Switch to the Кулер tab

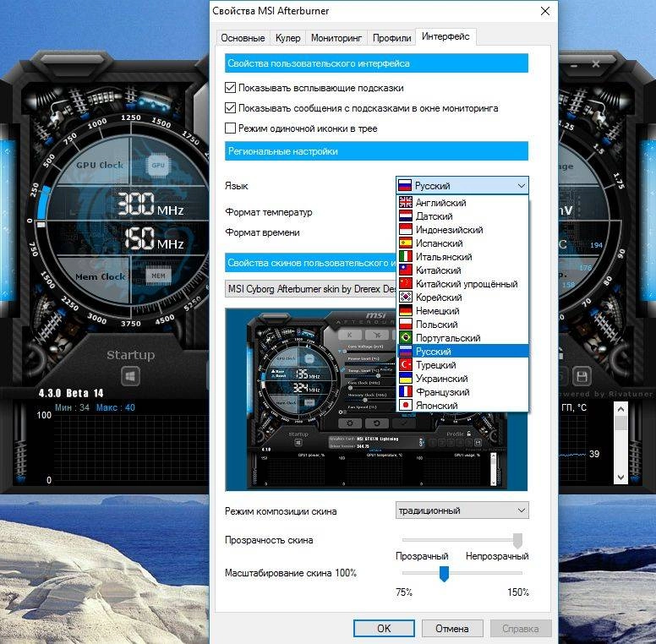(x=287, y=38)
